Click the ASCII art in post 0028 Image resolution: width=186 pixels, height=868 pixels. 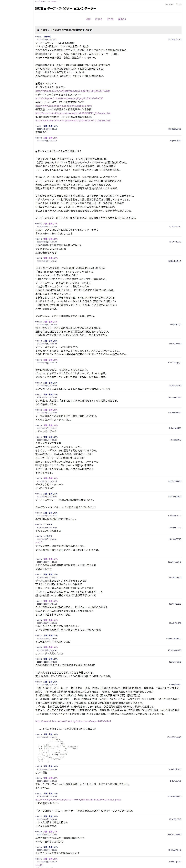coord(58,751)
